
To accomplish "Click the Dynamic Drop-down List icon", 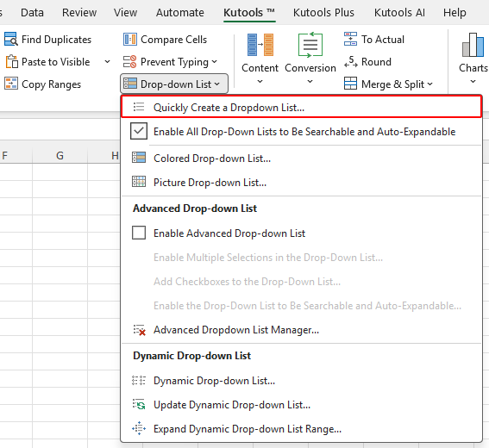I will 139,381.
